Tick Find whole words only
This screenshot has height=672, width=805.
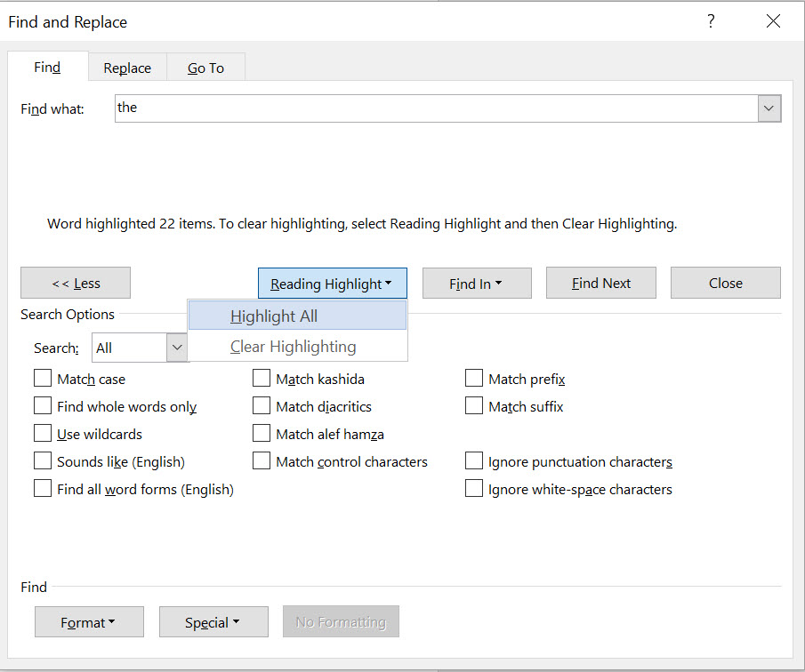[x=43, y=406]
